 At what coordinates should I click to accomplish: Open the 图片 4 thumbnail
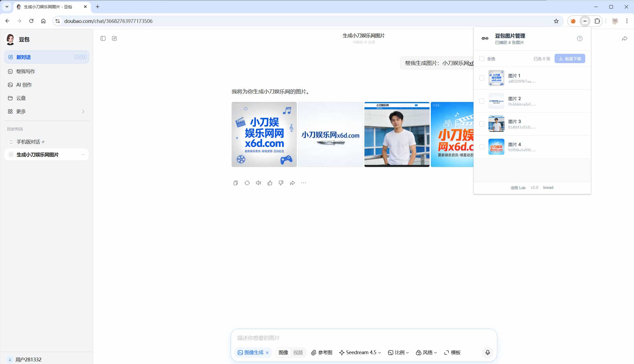pyautogui.click(x=496, y=147)
